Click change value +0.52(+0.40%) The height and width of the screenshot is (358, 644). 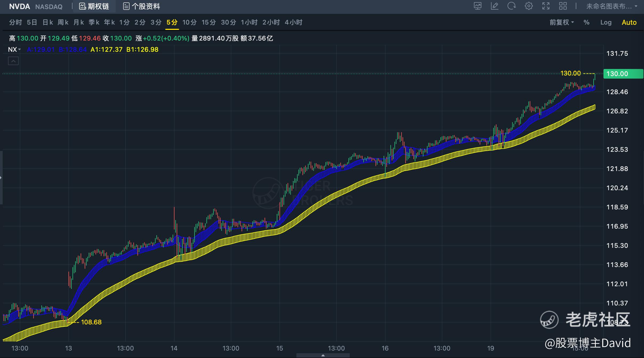(166, 38)
